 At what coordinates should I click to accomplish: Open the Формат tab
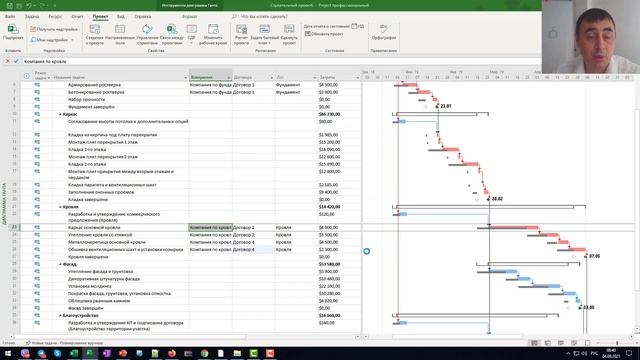pyautogui.click(x=189, y=17)
